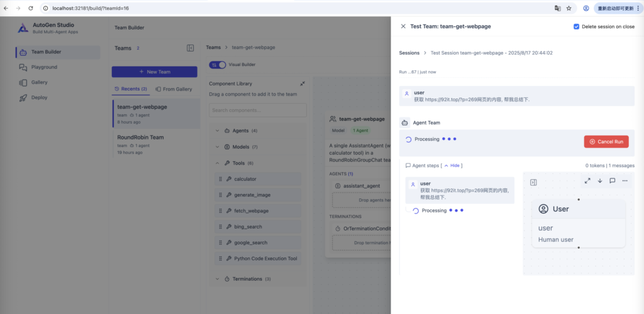Toggle the Visual Builder switch
The image size is (644, 314).
coord(218,65)
